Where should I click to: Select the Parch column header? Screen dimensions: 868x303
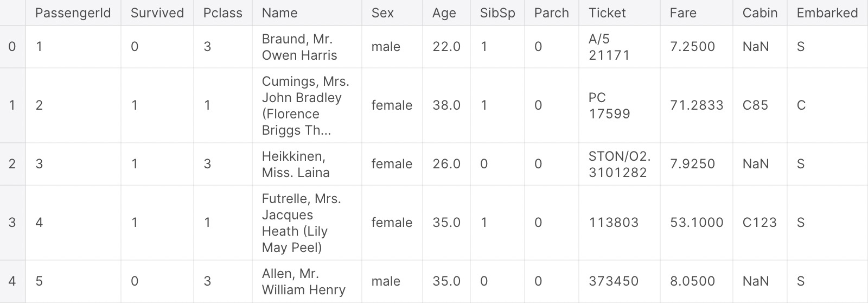552,13
